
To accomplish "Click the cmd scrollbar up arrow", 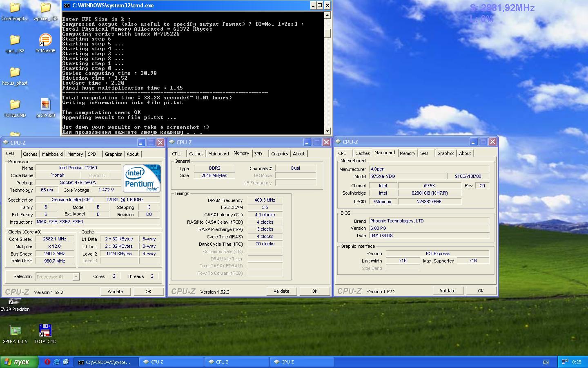I will pyautogui.click(x=327, y=15).
